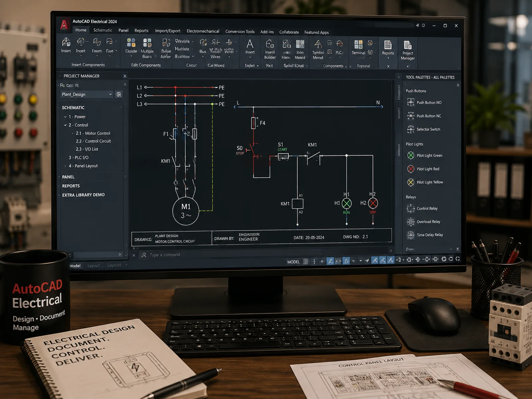This screenshot has width=532, height=399.
Task: Insert an Overload Relay from palette
Action: (x=424, y=222)
